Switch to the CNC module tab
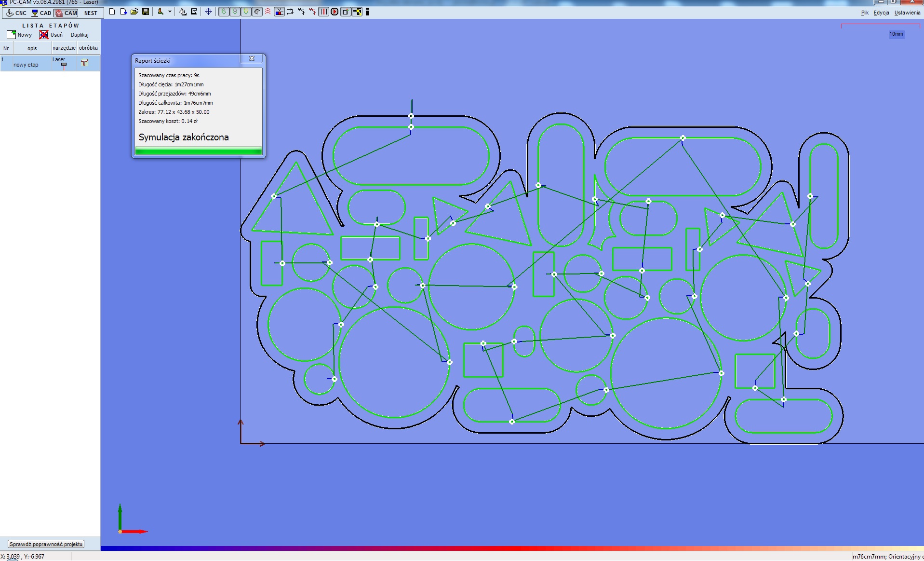This screenshot has width=924, height=561. 17,13
